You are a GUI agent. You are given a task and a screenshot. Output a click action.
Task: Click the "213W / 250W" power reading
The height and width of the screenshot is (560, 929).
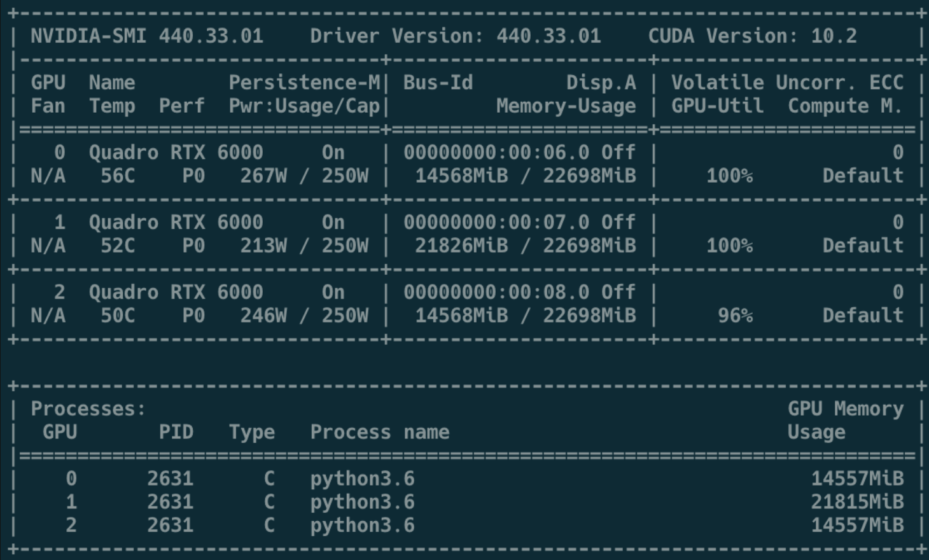[304, 246]
